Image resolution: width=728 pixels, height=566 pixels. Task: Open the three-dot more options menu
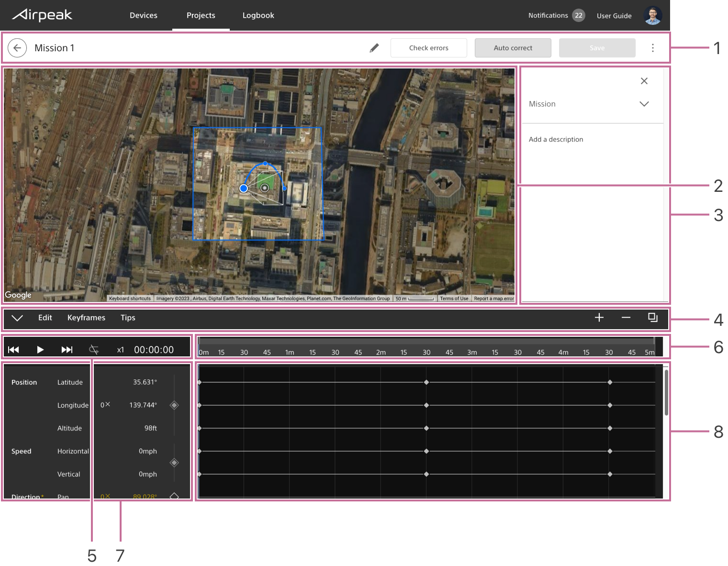[653, 48]
